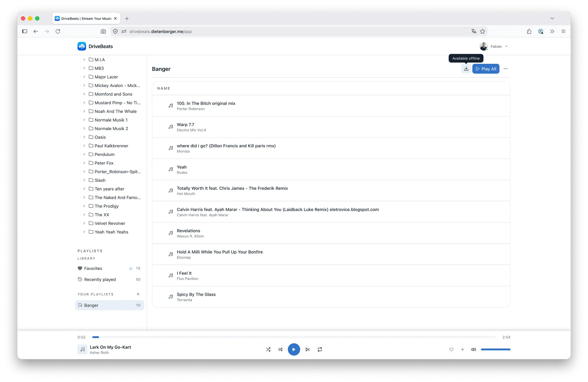588x382 pixels.
Task: Favorite the current song with heart icon
Action: coord(451,349)
